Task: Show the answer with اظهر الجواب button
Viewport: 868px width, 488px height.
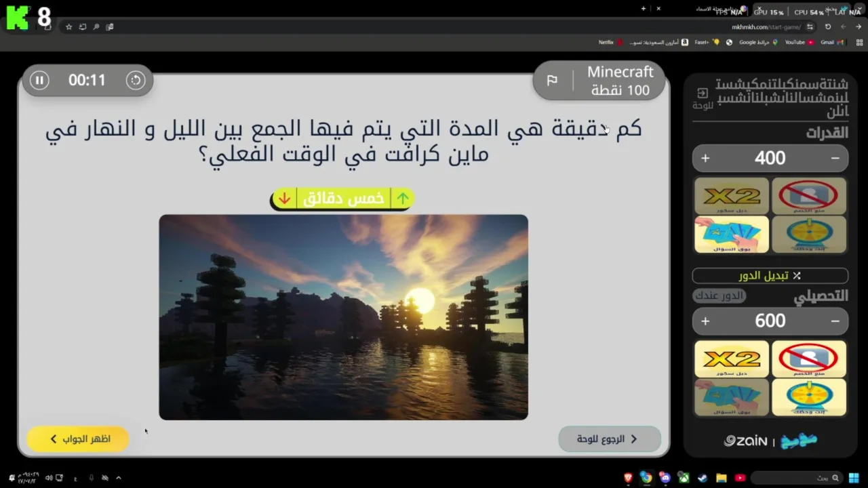Action: (x=78, y=439)
